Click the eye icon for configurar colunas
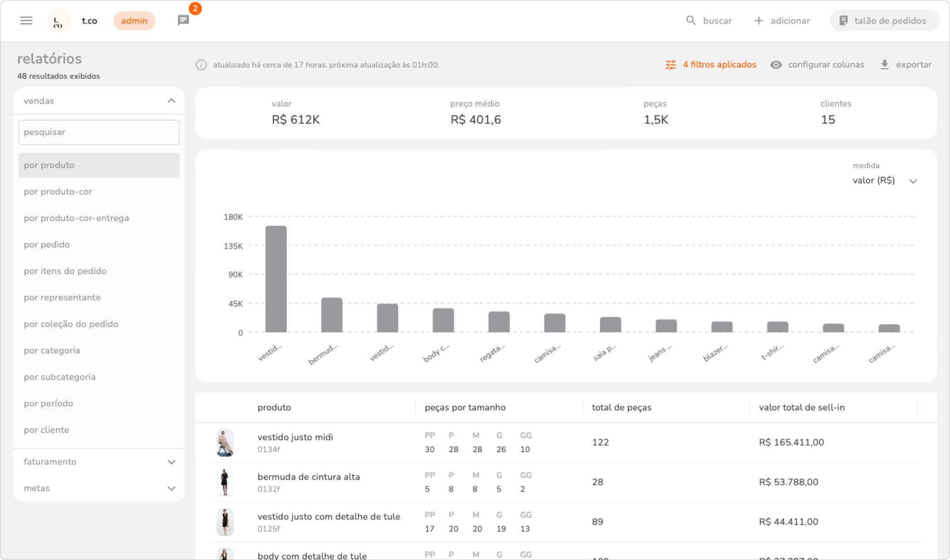The width and height of the screenshot is (950, 560). (x=776, y=65)
